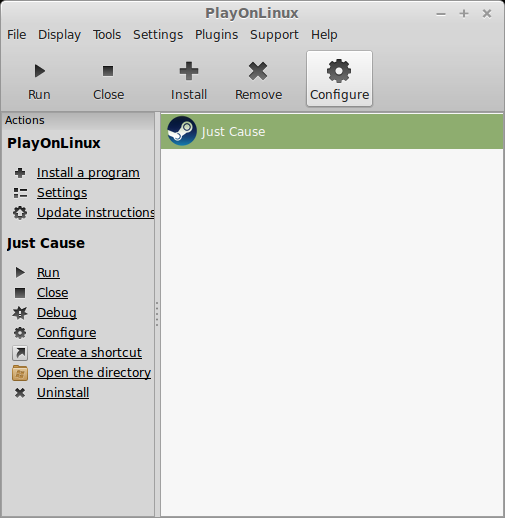The width and height of the screenshot is (505, 518).
Task: Click list icon beside Settings link
Action: pyautogui.click(x=20, y=193)
